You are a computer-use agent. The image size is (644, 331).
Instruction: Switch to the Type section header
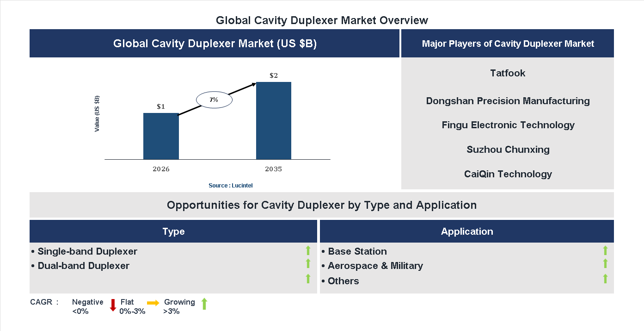[x=173, y=231]
